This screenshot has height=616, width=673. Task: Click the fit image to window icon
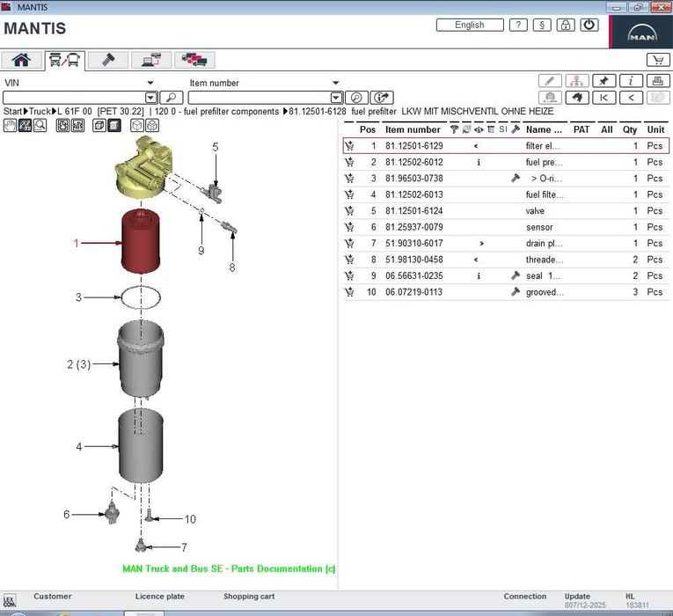[62, 125]
